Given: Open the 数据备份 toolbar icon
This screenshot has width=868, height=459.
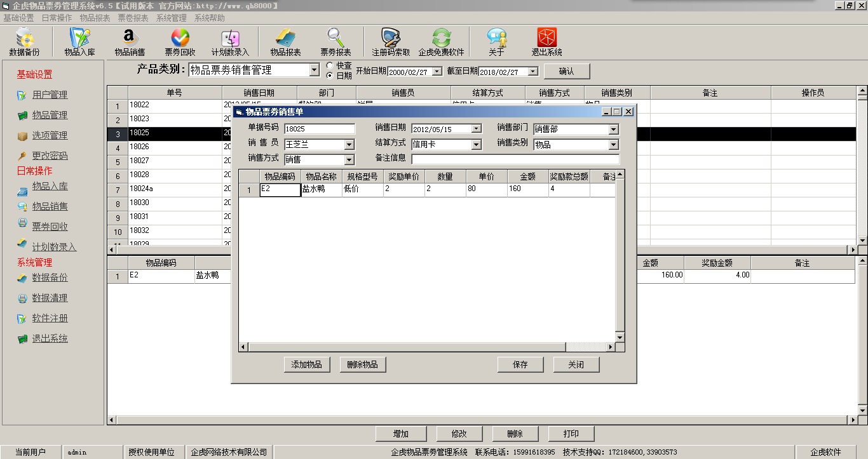Looking at the screenshot, I should coord(24,43).
